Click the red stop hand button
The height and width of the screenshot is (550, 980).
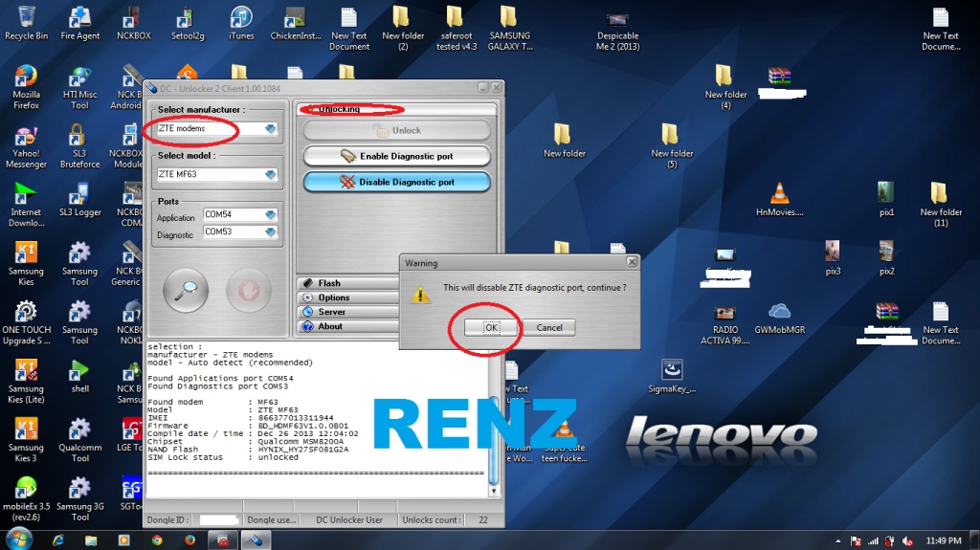click(x=248, y=290)
